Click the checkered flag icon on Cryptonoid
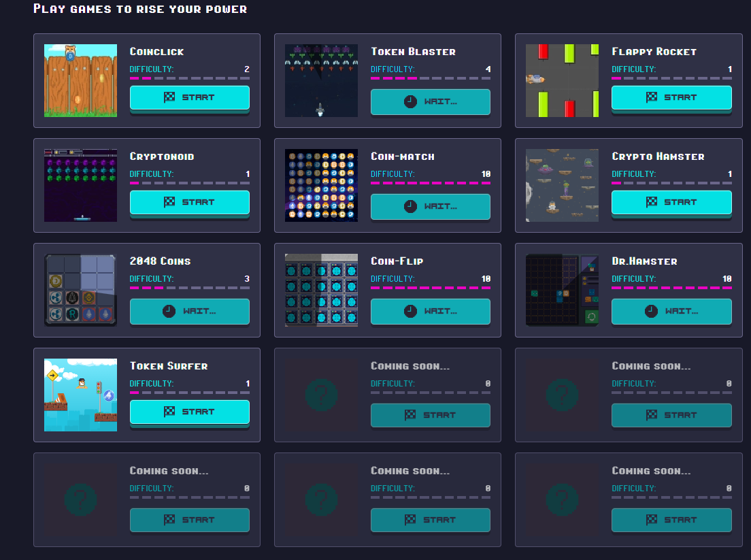Screen dimensions: 751x560 169,202
